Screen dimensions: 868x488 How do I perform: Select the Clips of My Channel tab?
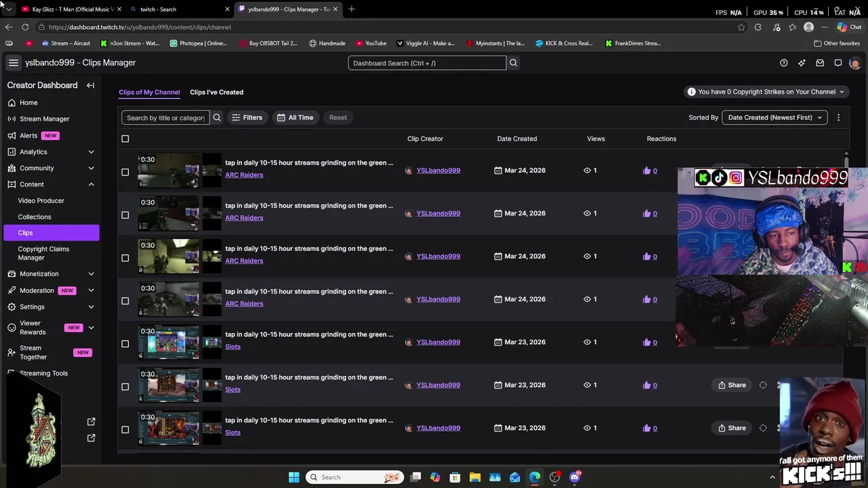(x=149, y=92)
